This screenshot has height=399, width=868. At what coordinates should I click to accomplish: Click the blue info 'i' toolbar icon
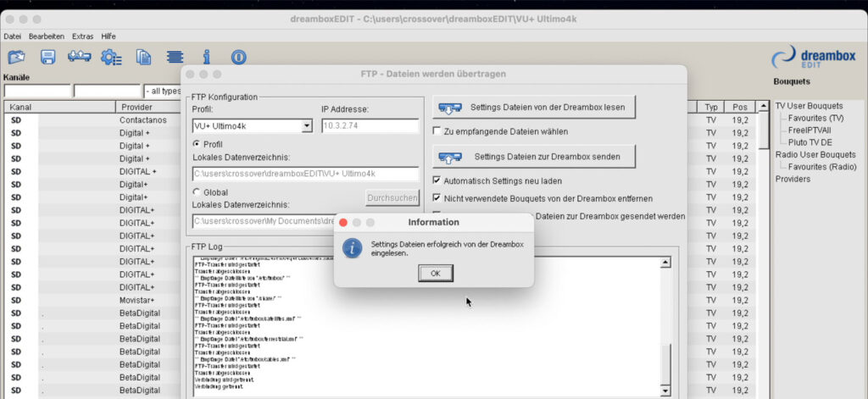click(206, 57)
